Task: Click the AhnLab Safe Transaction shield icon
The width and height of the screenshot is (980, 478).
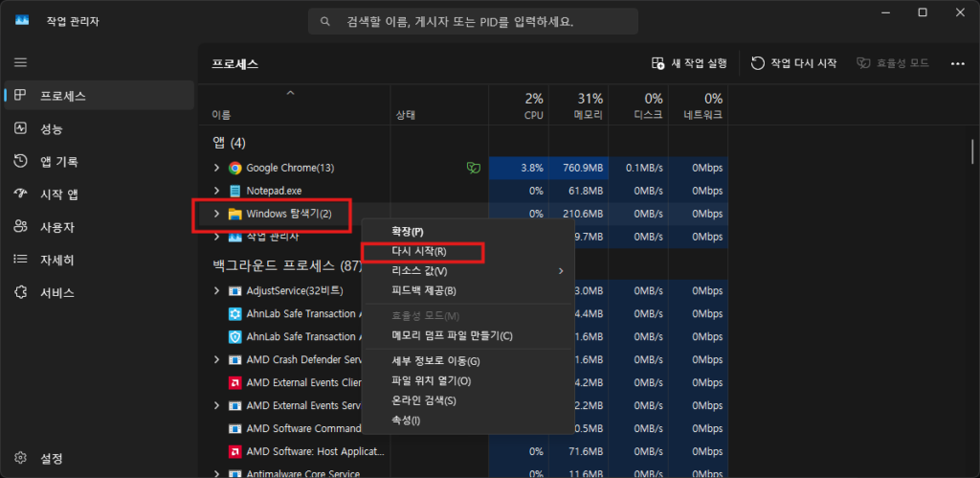Action: click(x=235, y=336)
